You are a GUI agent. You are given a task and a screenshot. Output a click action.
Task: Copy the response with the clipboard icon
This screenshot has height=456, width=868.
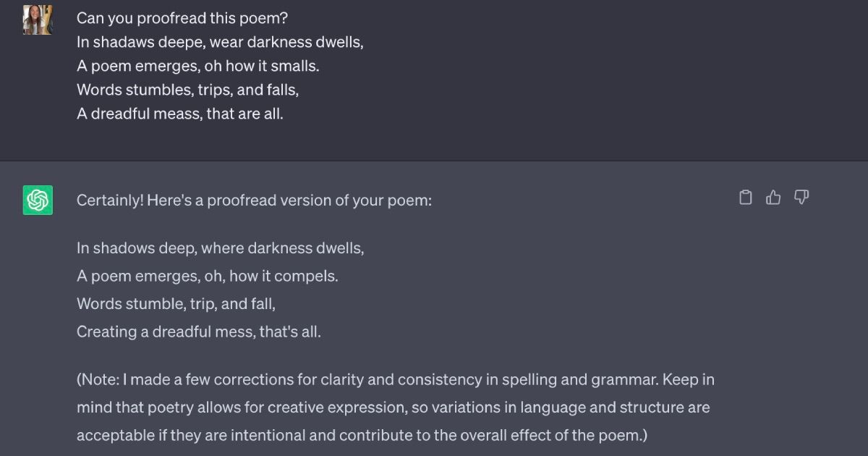pos(746,197)
